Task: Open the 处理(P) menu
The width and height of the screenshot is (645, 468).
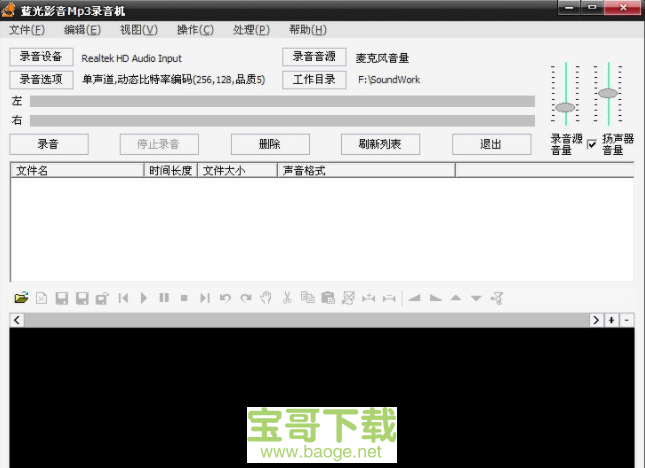Action: click(x=251, y=30)
